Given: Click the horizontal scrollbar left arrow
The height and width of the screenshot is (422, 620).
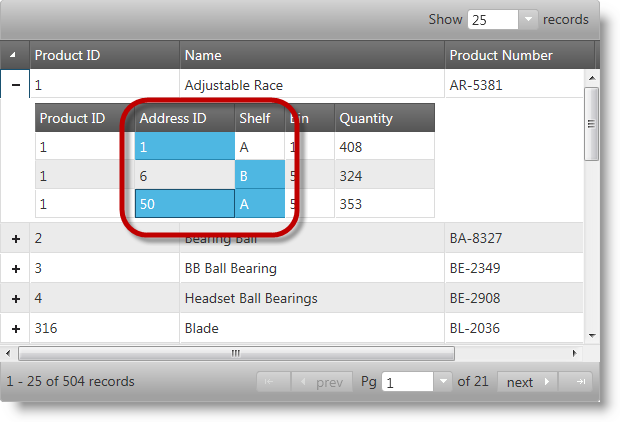Looking at the screenshot, I should (x=10, y=353).
